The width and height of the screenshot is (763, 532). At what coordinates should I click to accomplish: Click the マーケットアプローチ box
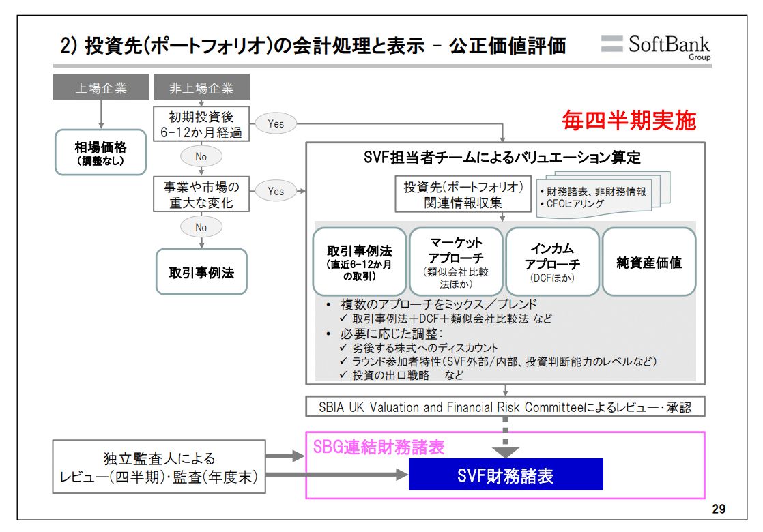pyautogui.click(x=456, y=262)
